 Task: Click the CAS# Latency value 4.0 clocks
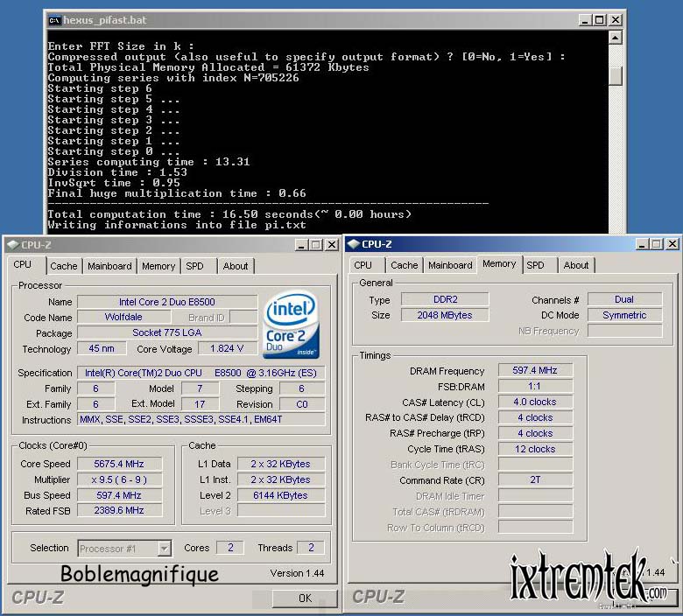(x=535, y=402)
